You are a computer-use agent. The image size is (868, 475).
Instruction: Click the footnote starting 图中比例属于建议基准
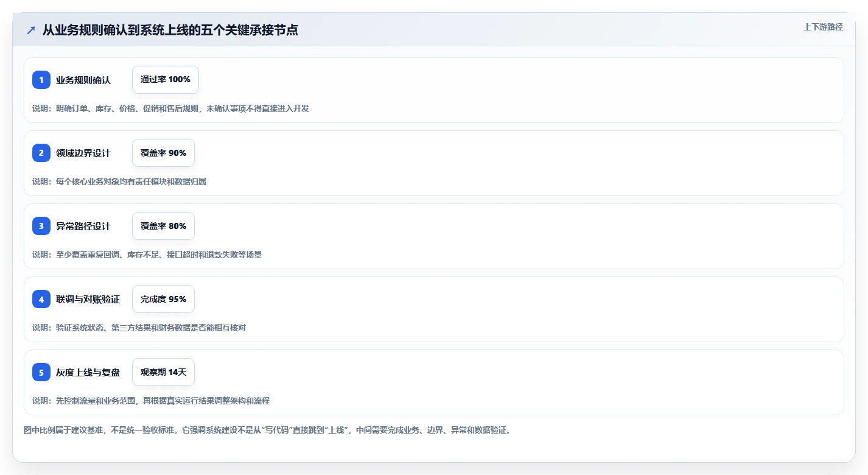(268, 430)
